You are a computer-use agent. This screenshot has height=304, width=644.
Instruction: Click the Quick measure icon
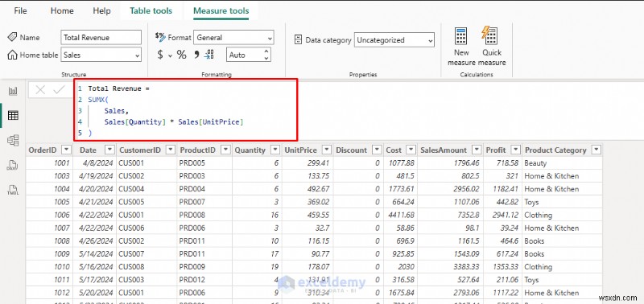click(489, 35)
